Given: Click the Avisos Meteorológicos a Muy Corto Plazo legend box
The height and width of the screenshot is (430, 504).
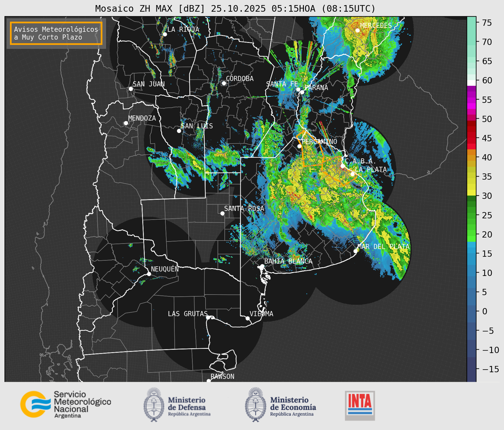Looking at the screenshot, I should (x=56, y=33).
